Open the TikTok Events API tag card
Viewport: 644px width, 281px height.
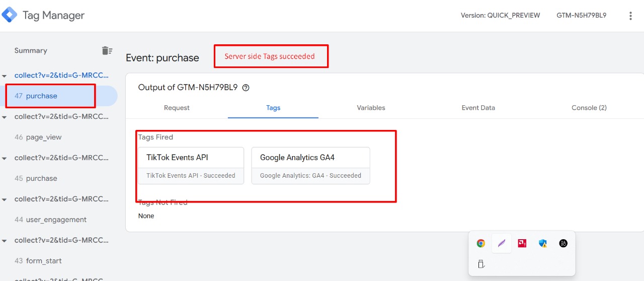pos(191,166)
